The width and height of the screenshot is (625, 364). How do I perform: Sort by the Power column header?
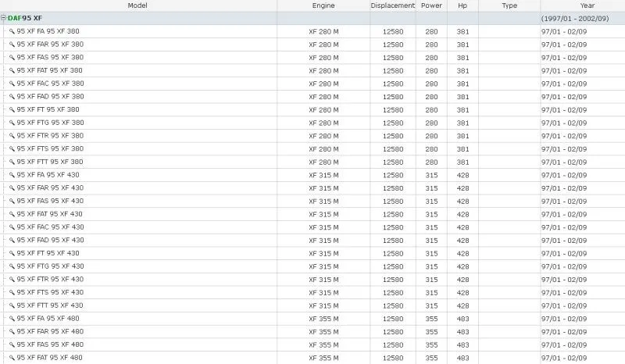tap(431, 5)
